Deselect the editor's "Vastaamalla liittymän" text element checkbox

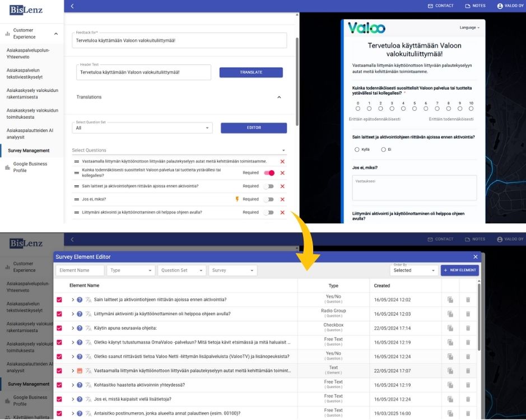(x=59, y=371)
